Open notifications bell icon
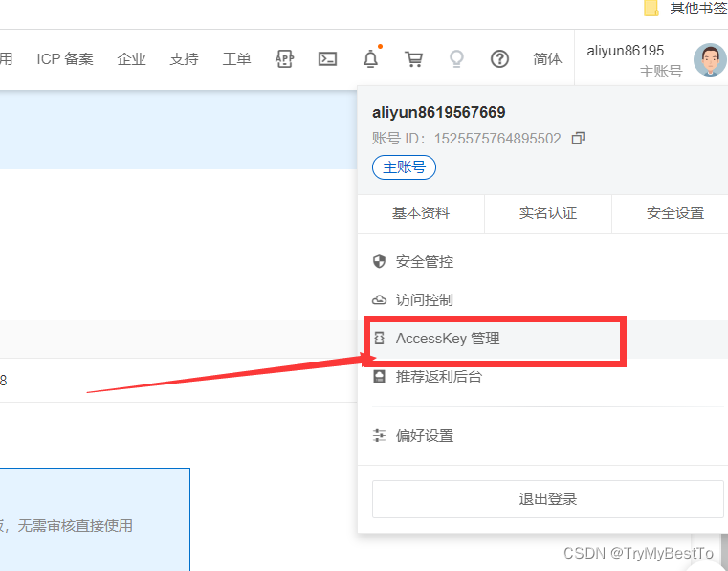 370,59
